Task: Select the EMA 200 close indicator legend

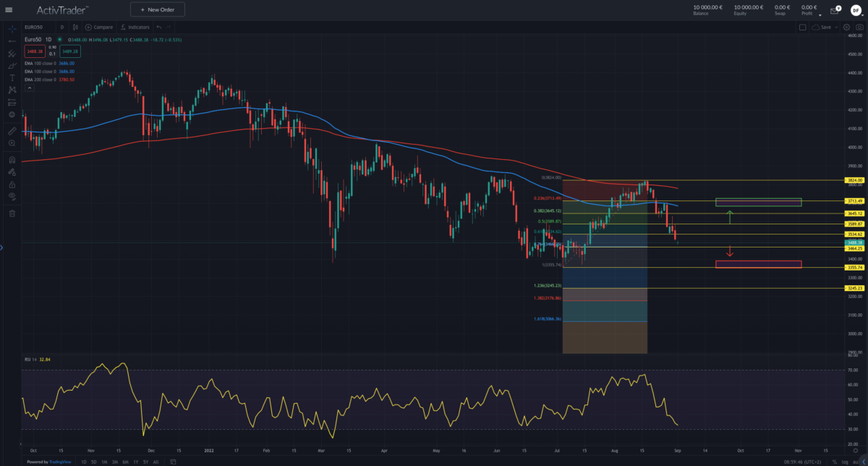Action: pos(49,80)
